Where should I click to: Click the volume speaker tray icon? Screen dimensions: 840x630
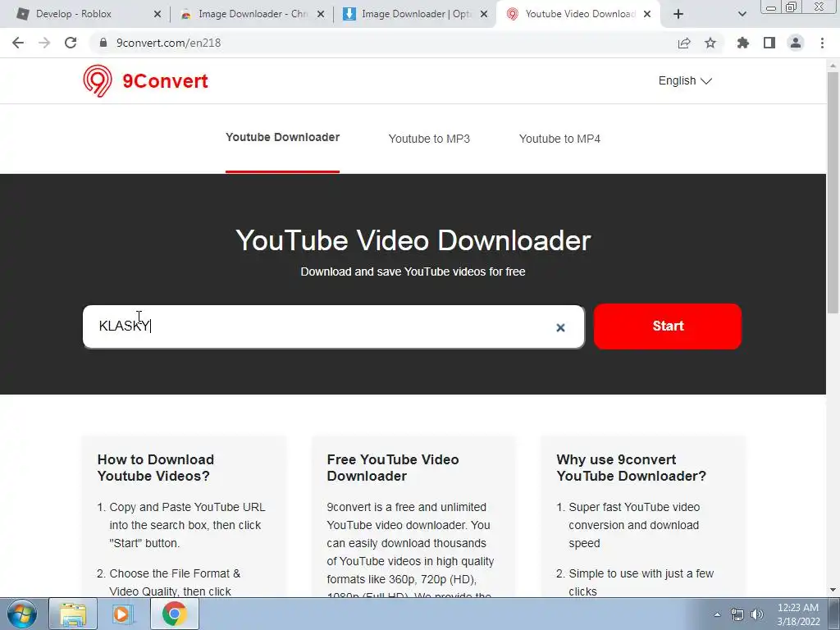coord(757,614)
